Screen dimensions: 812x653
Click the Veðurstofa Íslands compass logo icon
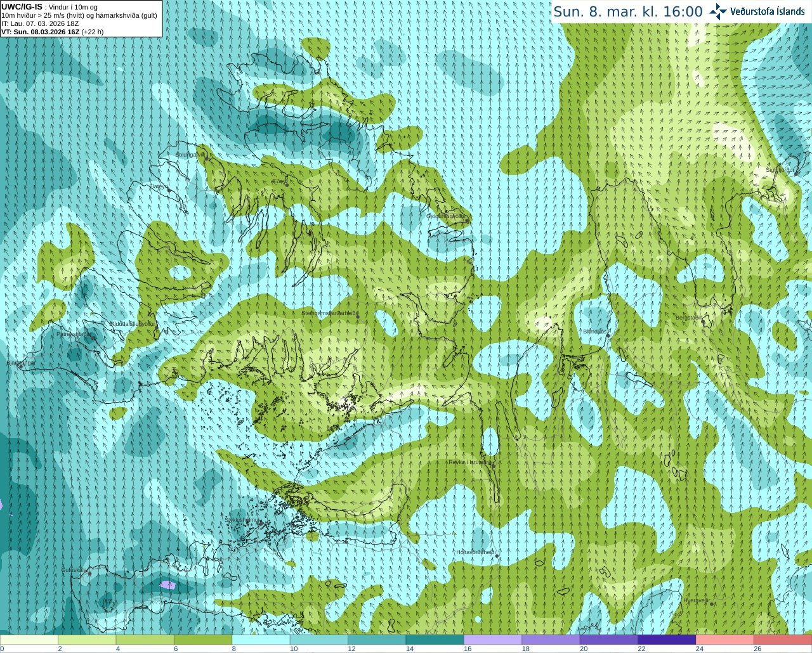coord(718,11)
